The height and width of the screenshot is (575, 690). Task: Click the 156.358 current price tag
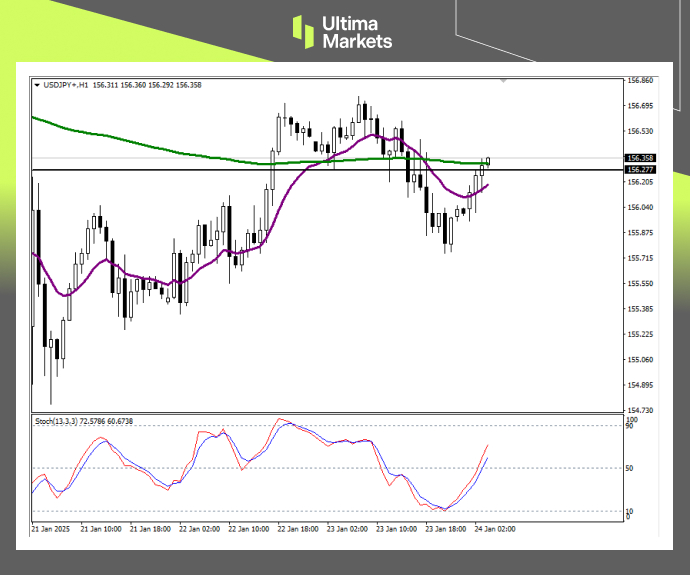pos(640,158)
